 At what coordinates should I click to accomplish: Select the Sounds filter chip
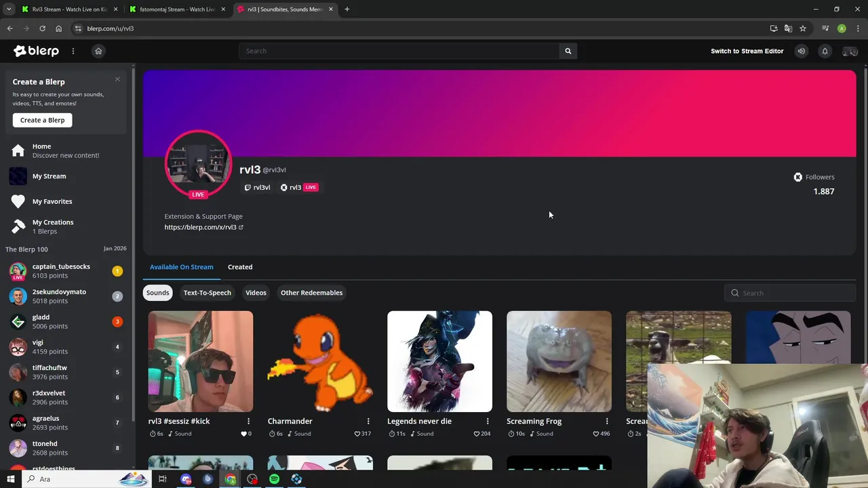[x=157, y=293]
